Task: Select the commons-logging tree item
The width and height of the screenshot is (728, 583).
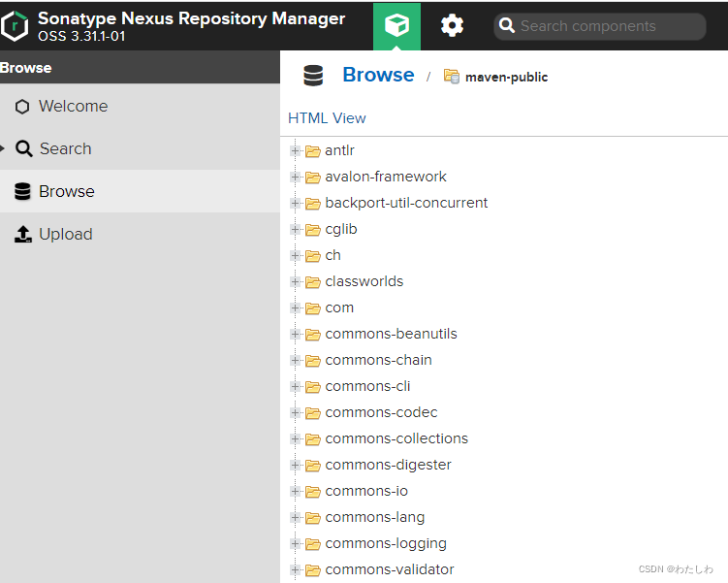Action: 386,543
